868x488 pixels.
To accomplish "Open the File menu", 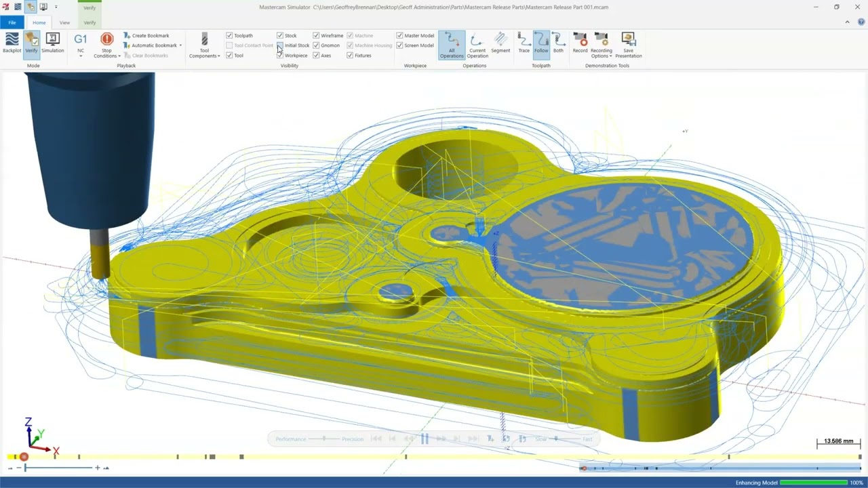I will point(12,22).
